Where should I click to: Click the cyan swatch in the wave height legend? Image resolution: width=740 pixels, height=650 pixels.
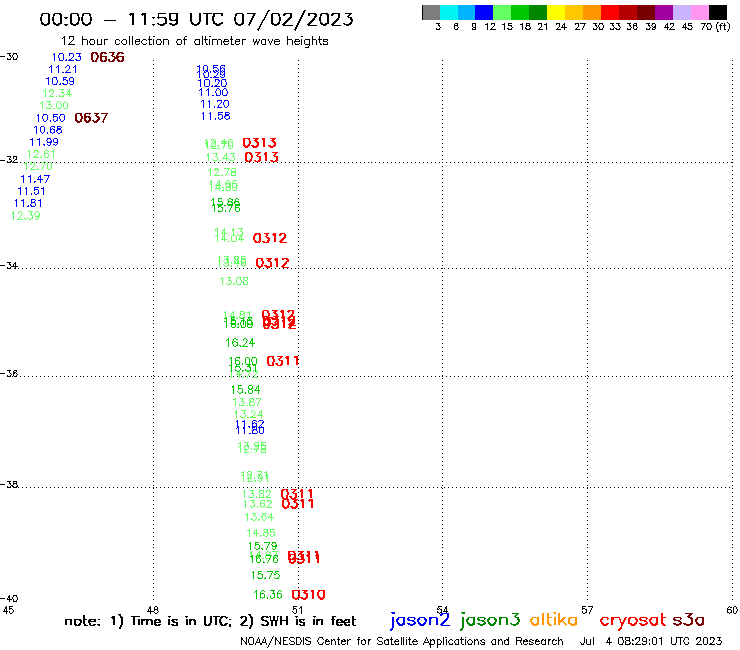click(449, 12)
